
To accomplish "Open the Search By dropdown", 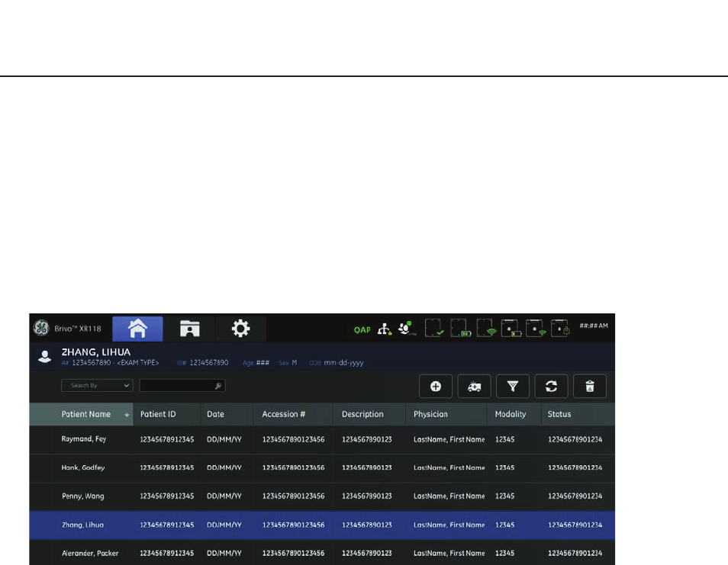I will click(x=97, y=386).
